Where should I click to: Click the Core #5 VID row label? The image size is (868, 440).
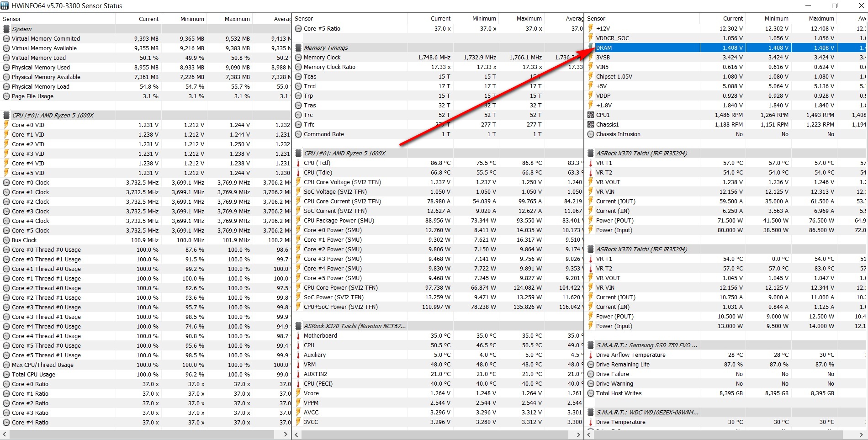28,173
